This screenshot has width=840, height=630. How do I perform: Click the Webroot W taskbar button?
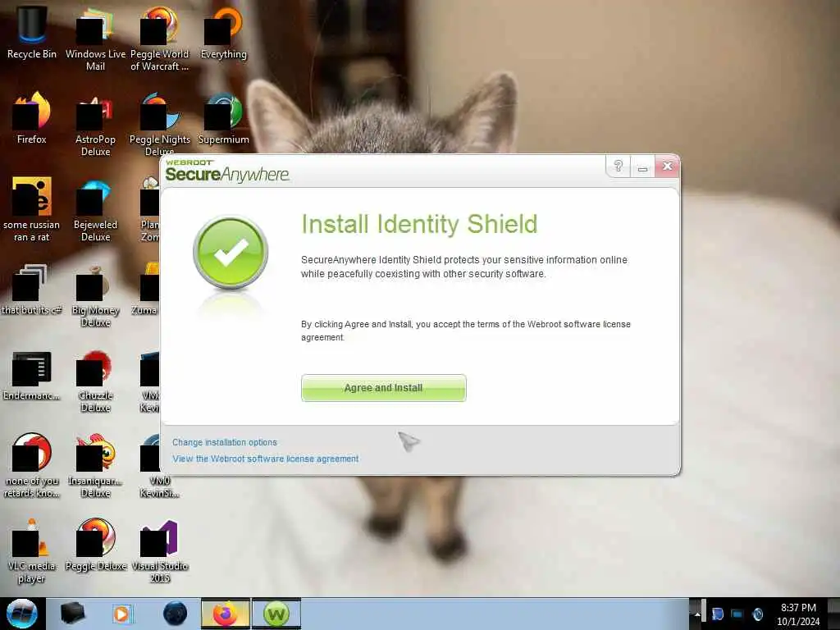276,614
